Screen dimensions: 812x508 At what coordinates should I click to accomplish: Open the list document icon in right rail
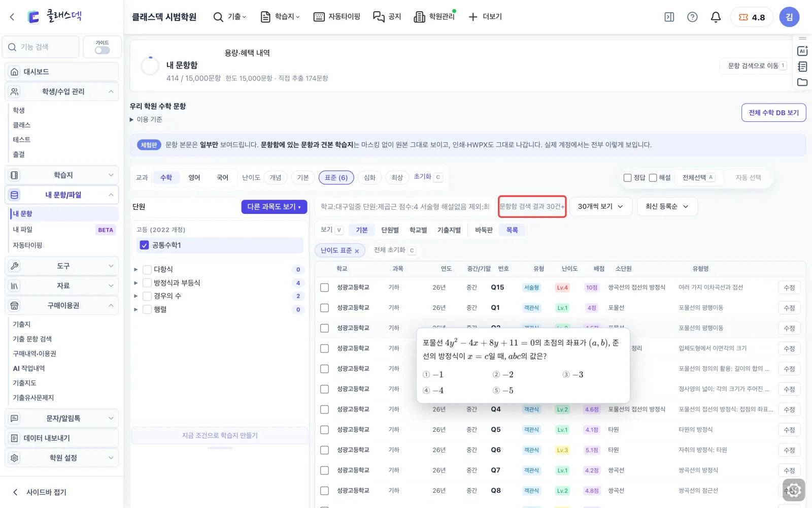(802, 67)
